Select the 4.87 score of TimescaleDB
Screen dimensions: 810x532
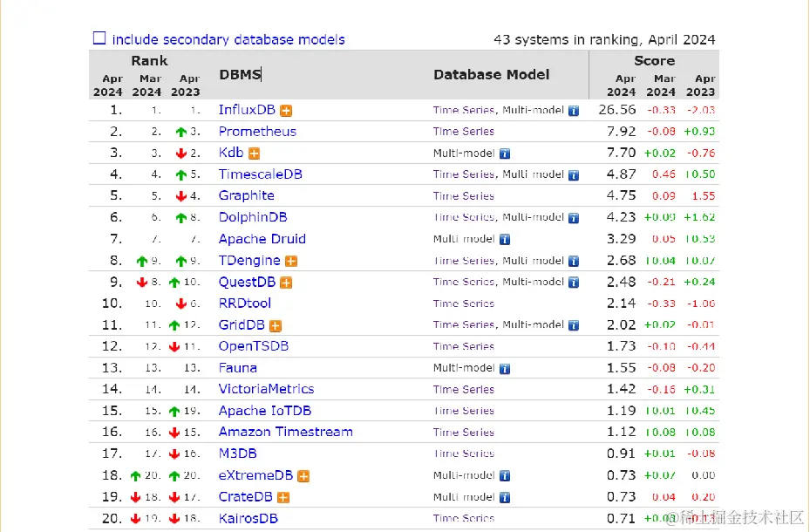pos(622,174)
